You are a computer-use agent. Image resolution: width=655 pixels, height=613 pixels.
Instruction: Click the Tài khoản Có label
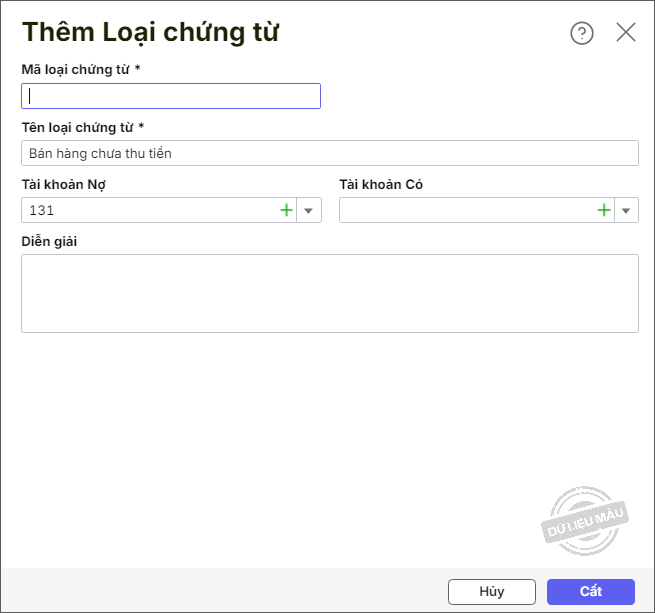click(x=381, y=184)
